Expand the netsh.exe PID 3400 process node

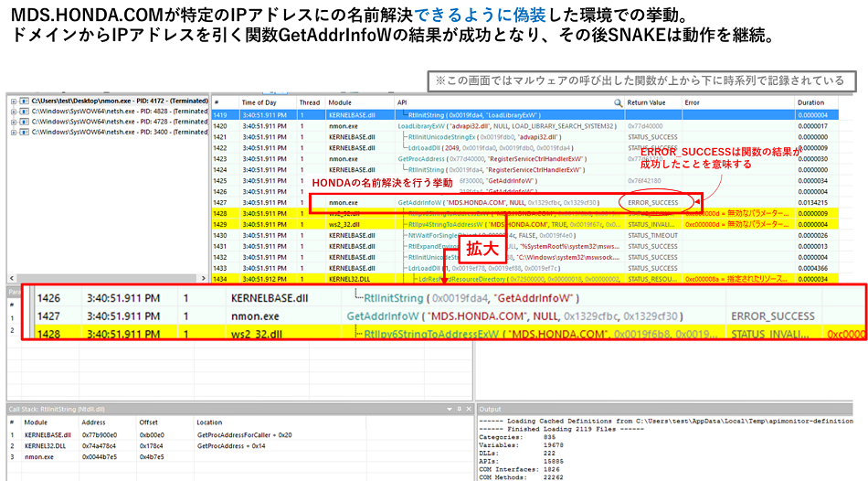[x=14, y=133]
